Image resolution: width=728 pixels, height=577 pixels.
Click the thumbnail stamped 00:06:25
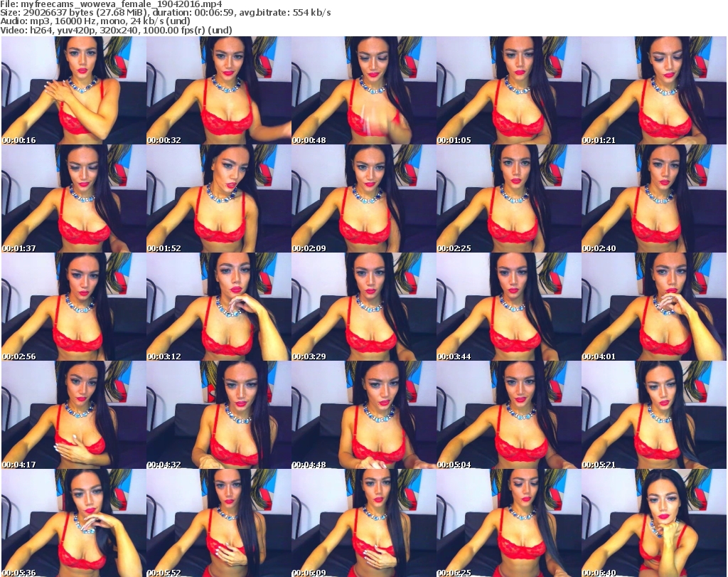pyautogui.click(x=508, y=523)
